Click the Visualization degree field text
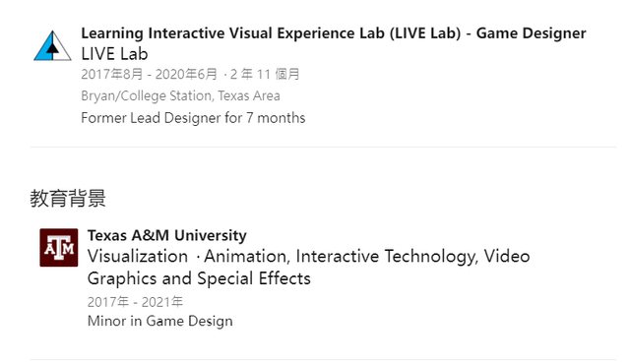The width and height of the screenshot is (630, 364). pos(308,268)
